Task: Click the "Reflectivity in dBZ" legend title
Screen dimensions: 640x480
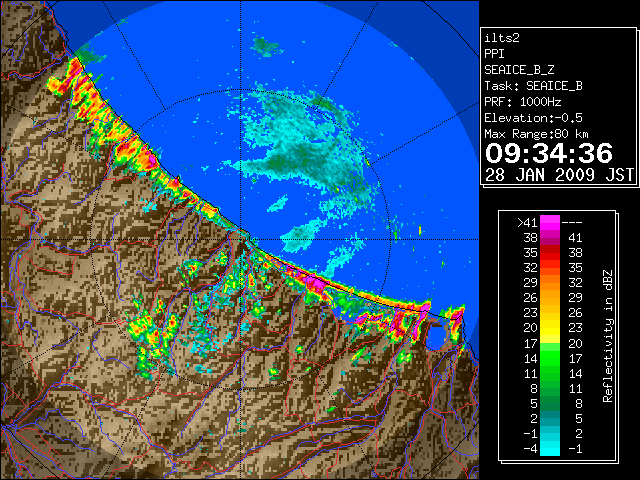Action: [x=607, y=336]
